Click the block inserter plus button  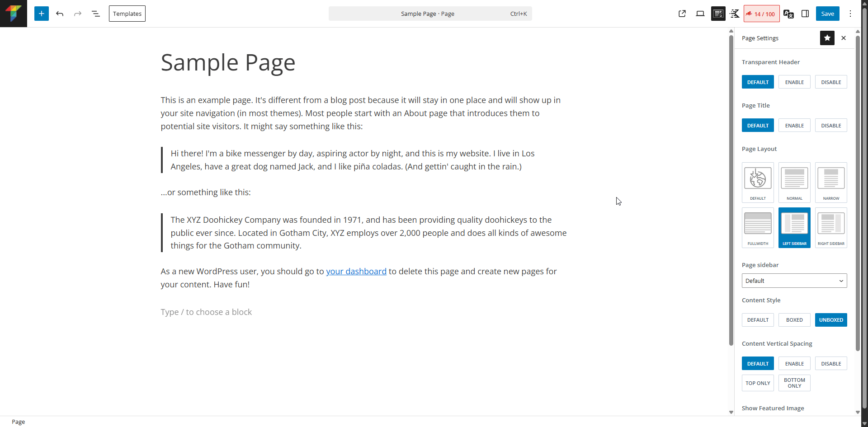click(41, 14)
